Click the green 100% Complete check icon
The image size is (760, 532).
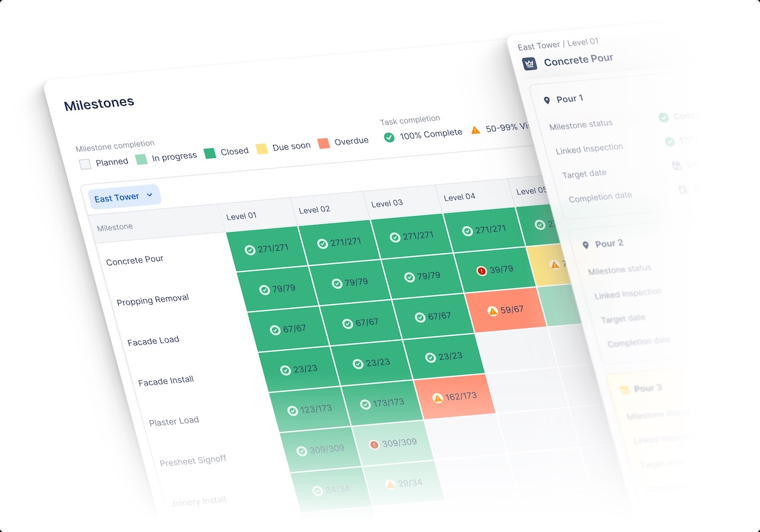pos(389,137)
